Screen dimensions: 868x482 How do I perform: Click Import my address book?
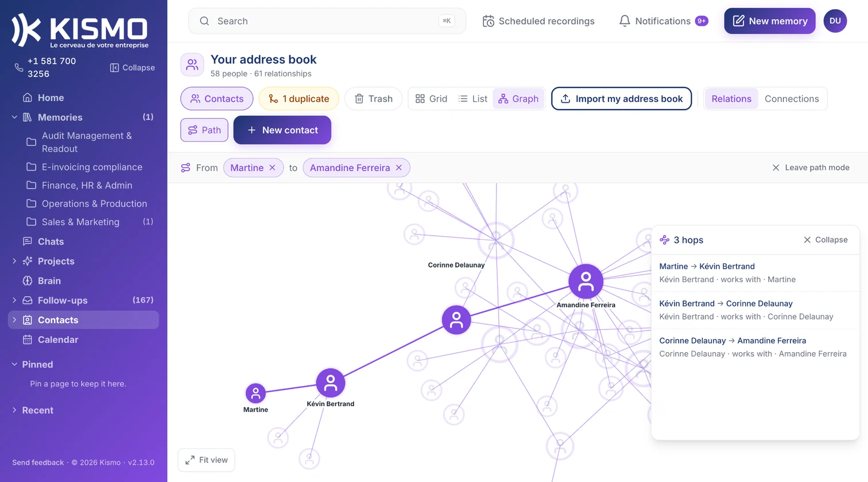tap(621, 99)
